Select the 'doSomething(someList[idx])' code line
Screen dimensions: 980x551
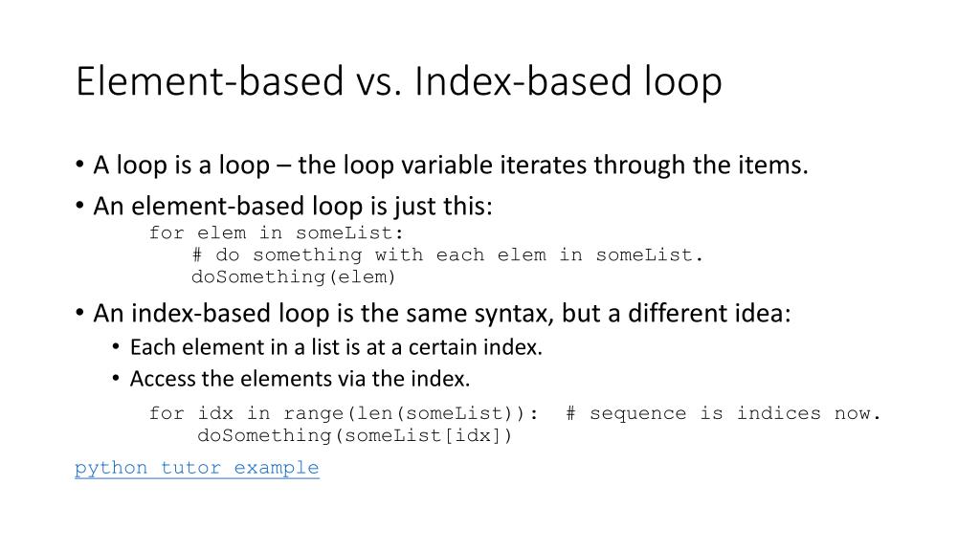coord(355,435)
